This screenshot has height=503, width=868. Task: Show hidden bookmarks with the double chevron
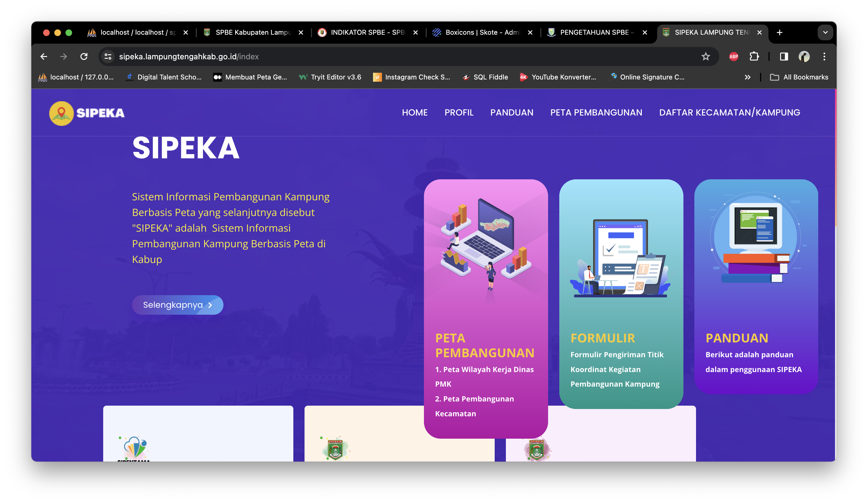(747, 77)
